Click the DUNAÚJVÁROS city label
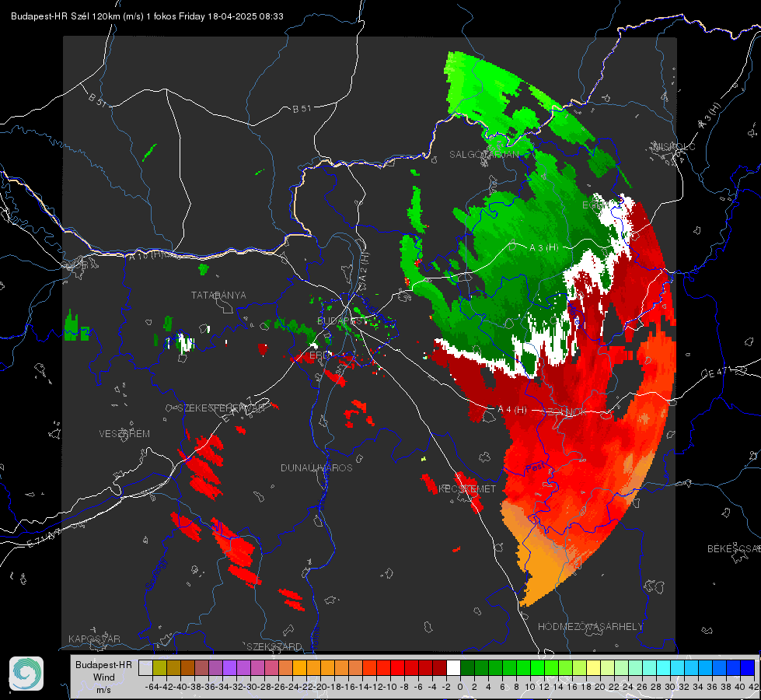 click(316, 467)
